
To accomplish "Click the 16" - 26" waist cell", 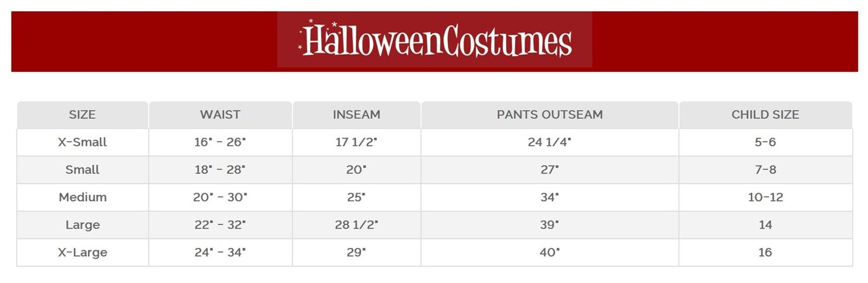I will [x=220, y=142].
